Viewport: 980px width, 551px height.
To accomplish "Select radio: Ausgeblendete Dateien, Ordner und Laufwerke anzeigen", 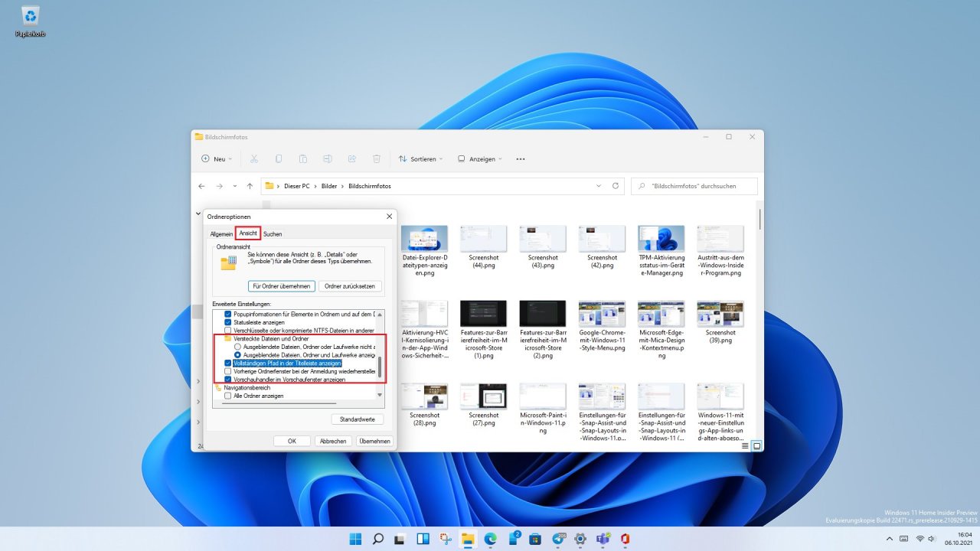I will [237, 355].
